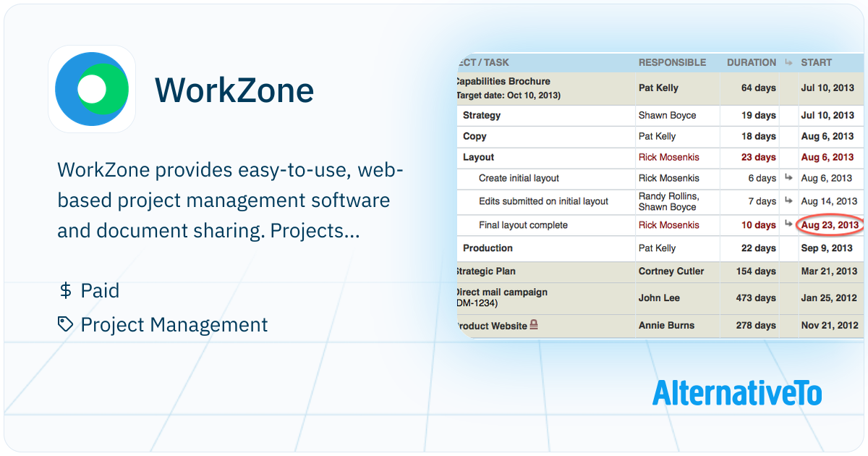Click the 22 days duration cell

tap(758, 248)
